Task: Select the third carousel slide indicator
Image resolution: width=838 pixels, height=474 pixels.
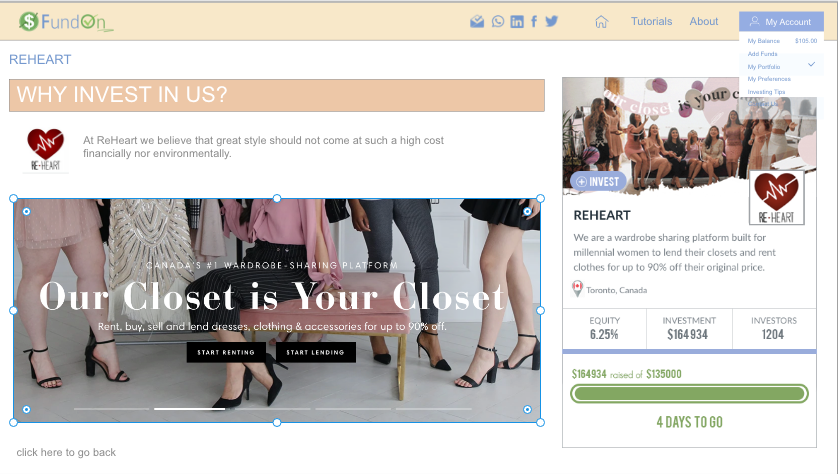Action: click(x=273, y=409)
